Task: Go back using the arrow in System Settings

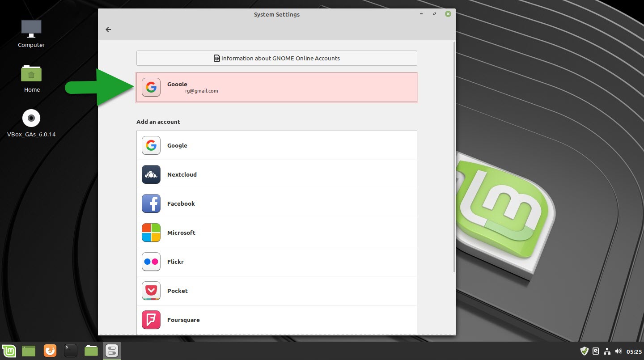Action: tap(108, 30)
